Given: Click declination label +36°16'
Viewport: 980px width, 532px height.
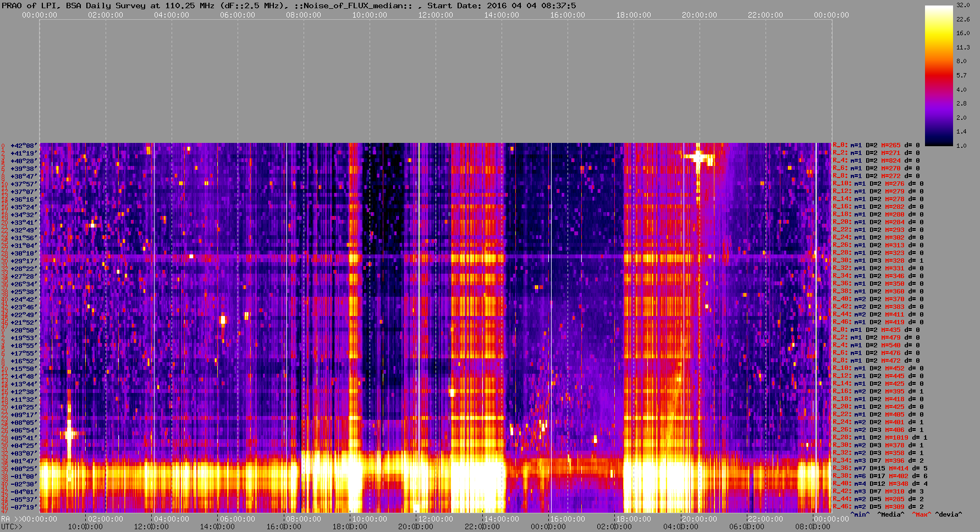Looking at the screenshot, I should [x=24, y=199].
